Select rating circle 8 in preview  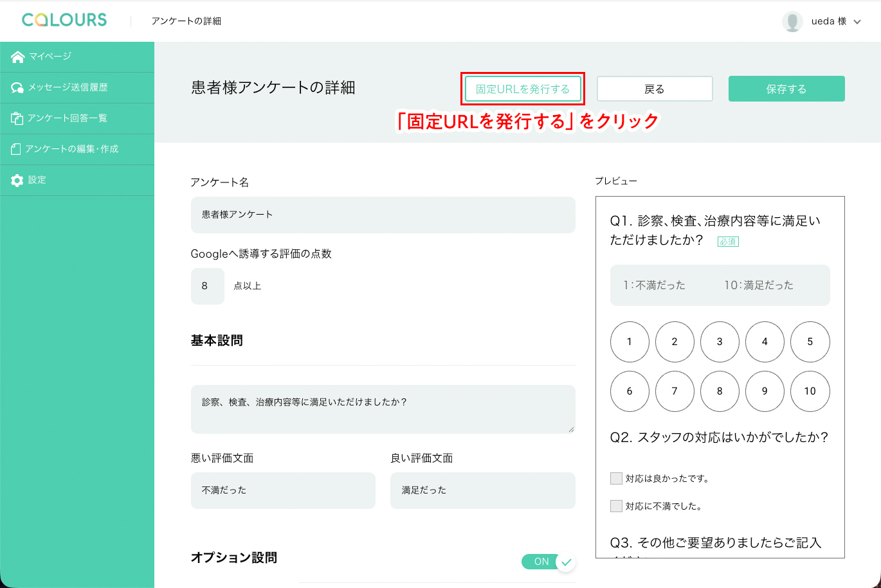pos(720,391)
